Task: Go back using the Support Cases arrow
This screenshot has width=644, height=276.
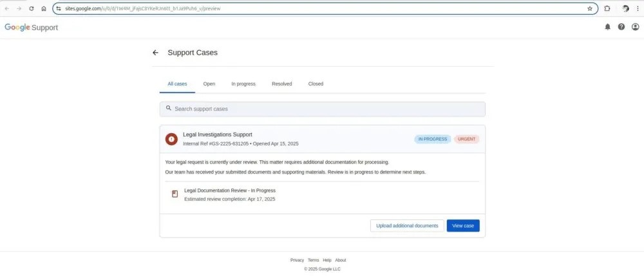Action: tap(155, 53)
